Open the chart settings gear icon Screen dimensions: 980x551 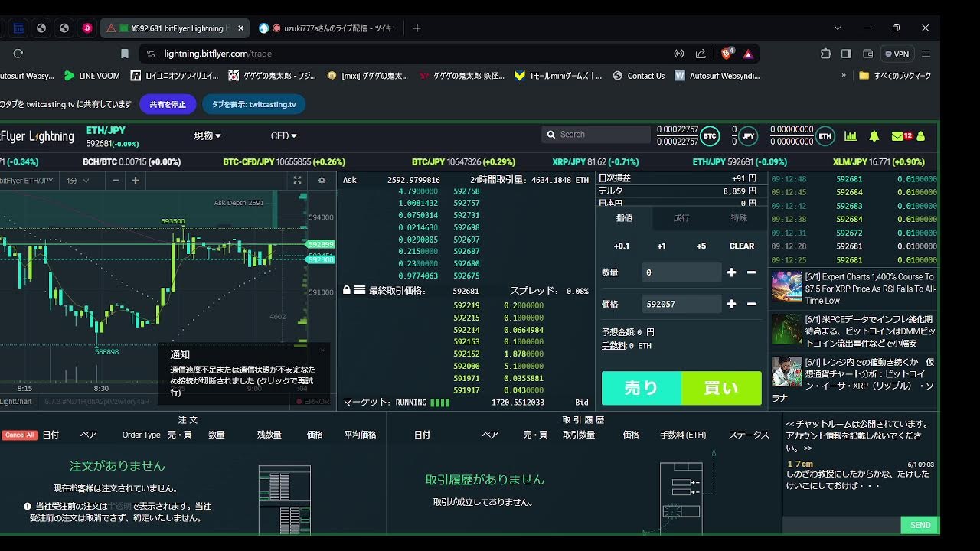(322, 181)
